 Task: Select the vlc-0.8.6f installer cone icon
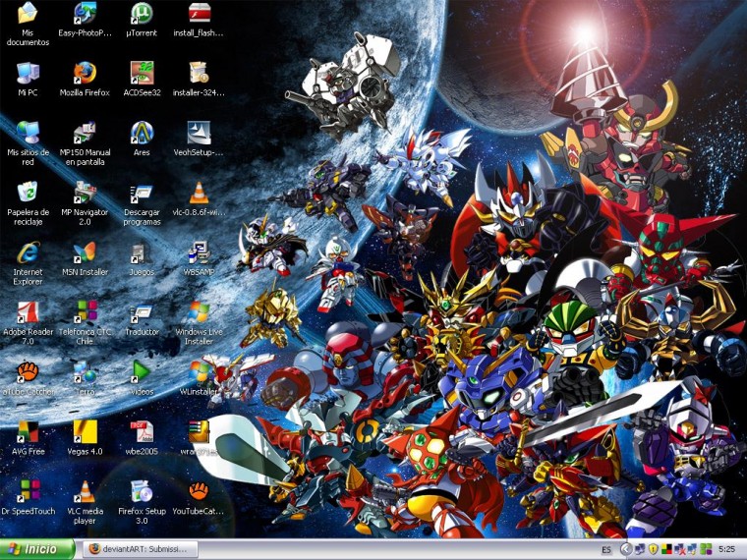[200, 193]
